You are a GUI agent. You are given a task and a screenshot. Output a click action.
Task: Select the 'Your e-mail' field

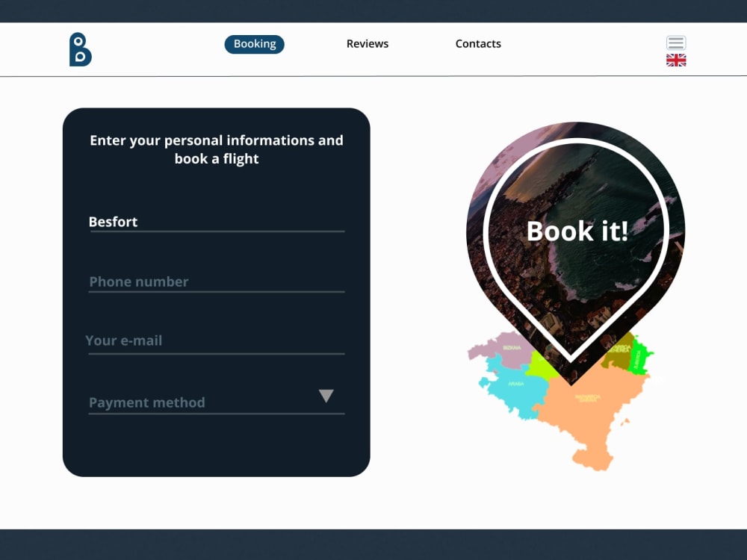217,340
